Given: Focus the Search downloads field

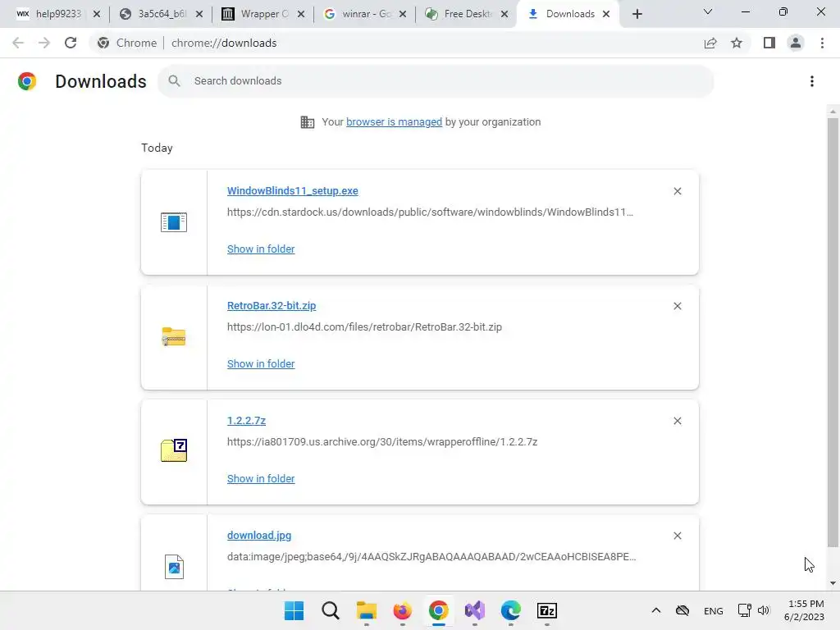Looking at the screenshot, I should [435, 81].
